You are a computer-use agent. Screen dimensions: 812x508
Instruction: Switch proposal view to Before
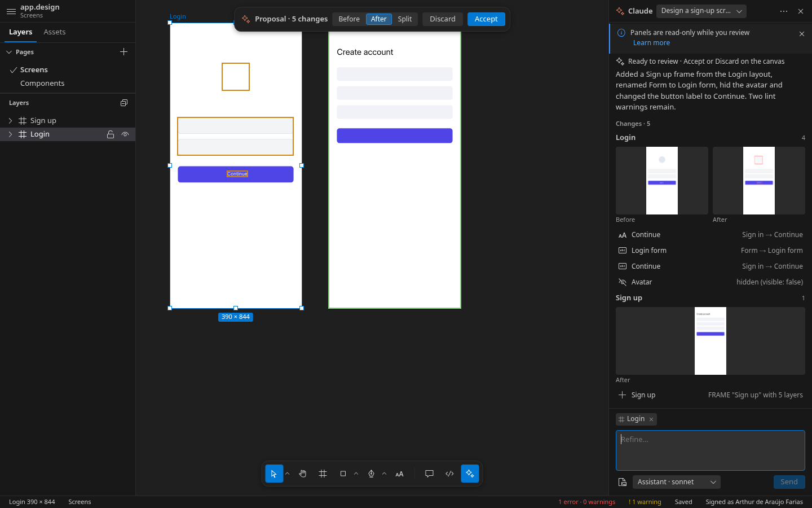coord(349,19)
